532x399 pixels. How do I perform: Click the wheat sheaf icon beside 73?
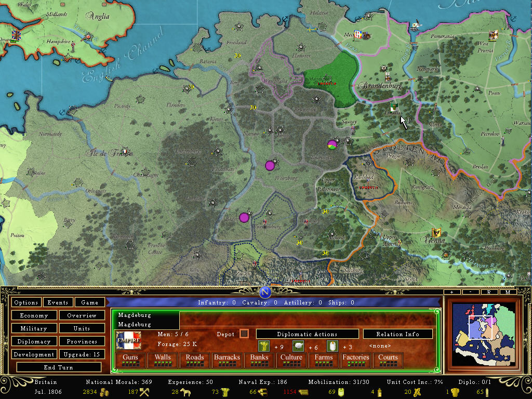(x=225, y=392)
